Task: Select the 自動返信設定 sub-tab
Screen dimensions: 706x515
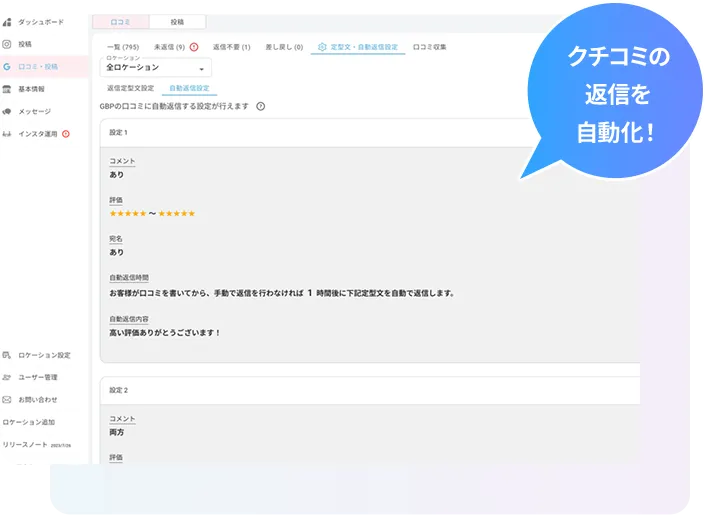Action: (189, 88)
